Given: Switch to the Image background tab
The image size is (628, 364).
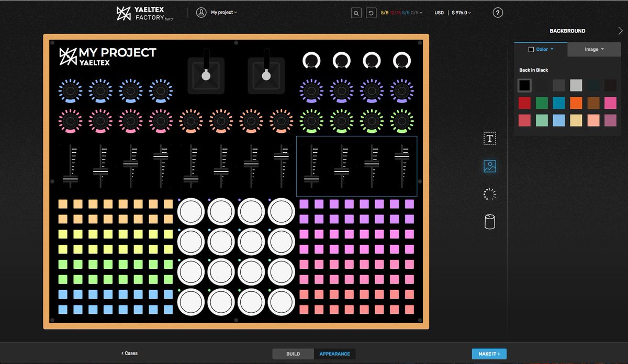Looking at the screenshot, I should [593, 49].
